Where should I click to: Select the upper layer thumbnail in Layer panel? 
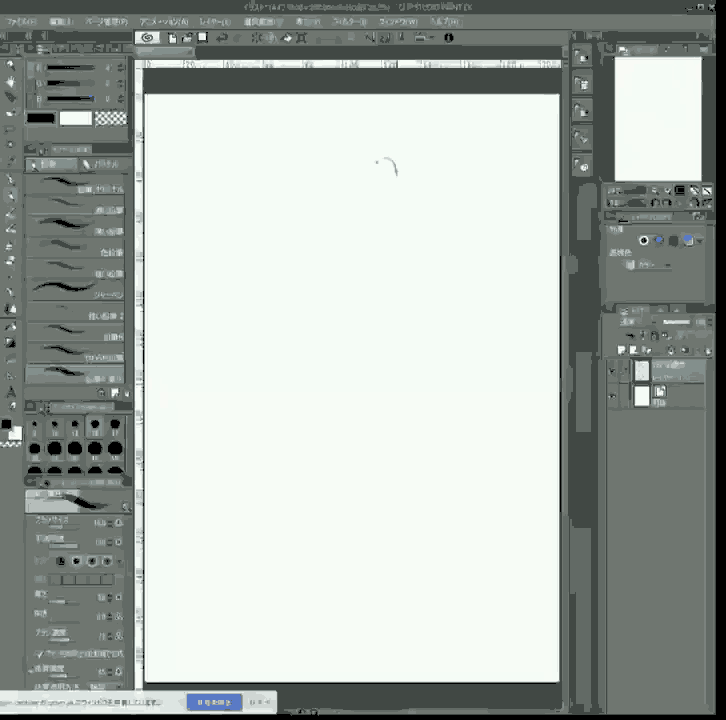click(642, 370)
